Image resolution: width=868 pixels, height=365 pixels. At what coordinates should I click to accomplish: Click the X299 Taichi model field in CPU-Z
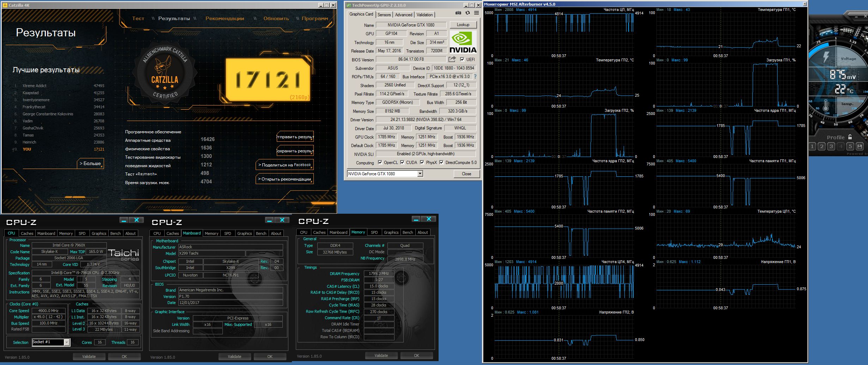click(x=212, y=253)
